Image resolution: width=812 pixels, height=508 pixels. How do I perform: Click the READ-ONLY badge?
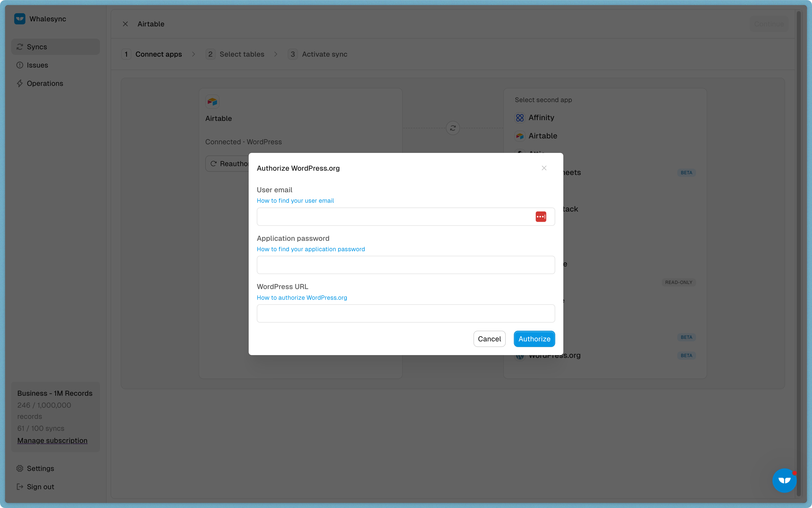(x=679, y=282)
